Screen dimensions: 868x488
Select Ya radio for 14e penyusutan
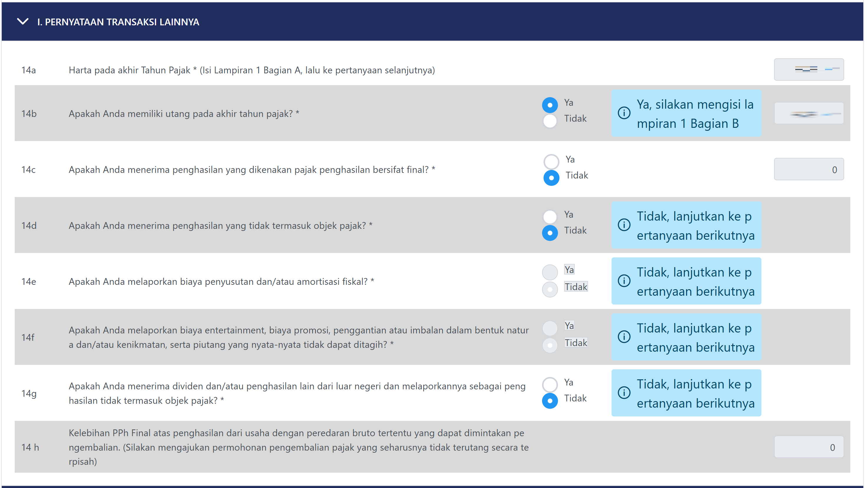[x=550, y=272]
